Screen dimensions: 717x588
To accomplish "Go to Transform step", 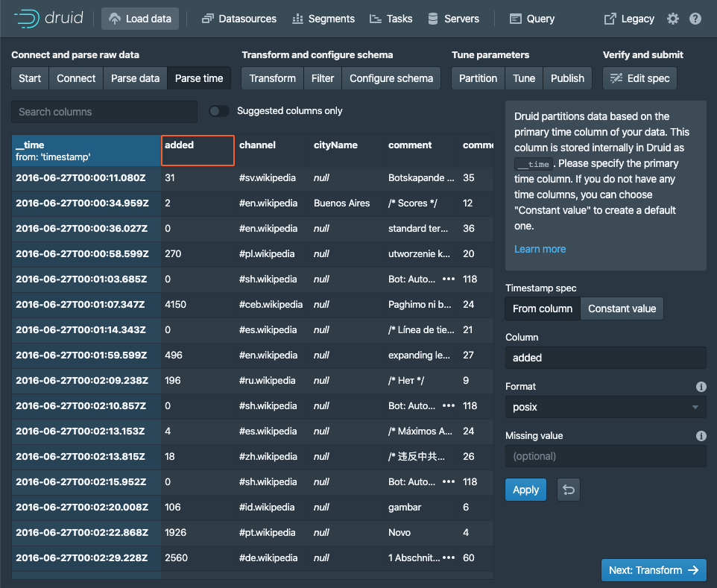I will point(273,78).
